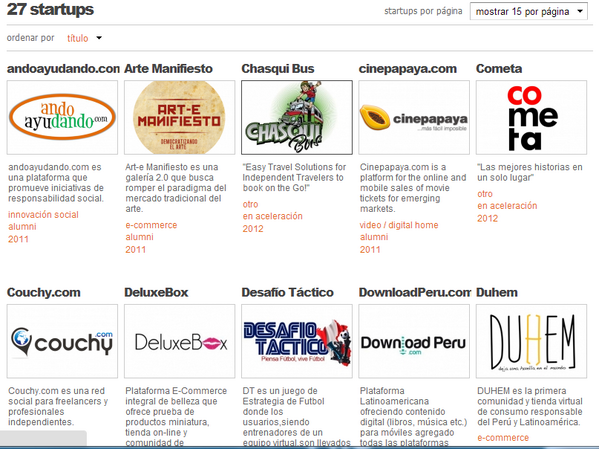Click 'alumni' tag under cinepapaya.com
599x449 pixels.
[x=374, y=237]
